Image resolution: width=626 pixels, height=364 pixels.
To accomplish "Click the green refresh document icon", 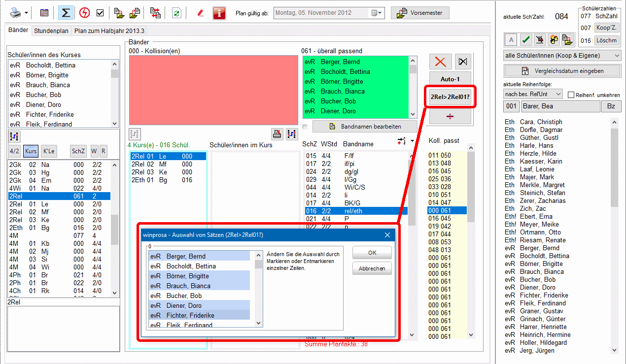I will [176, 13].
